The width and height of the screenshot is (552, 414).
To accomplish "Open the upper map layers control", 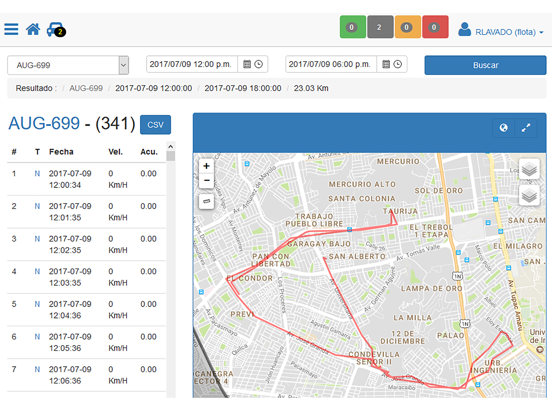I will point(529,170).
